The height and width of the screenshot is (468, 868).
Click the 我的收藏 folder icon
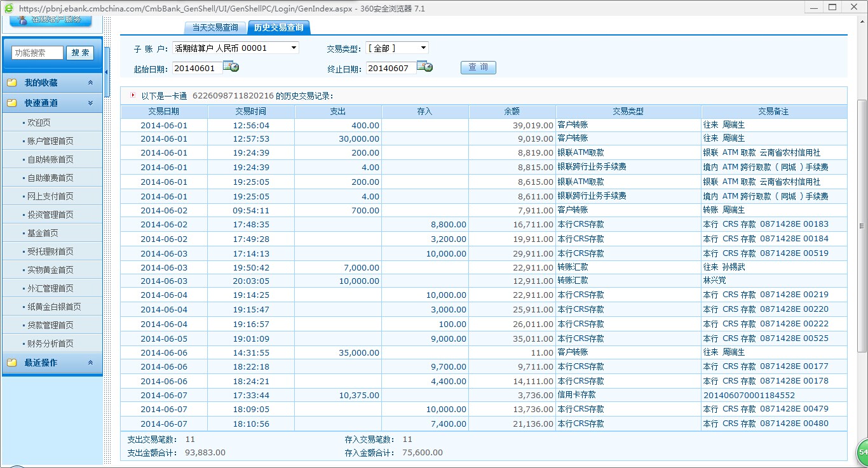[x=11, y=83]
